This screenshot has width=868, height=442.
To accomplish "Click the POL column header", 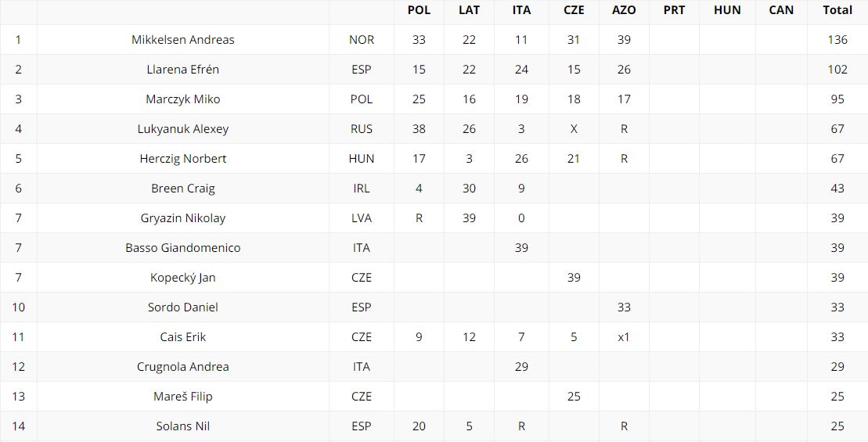I will pos(419,10).
